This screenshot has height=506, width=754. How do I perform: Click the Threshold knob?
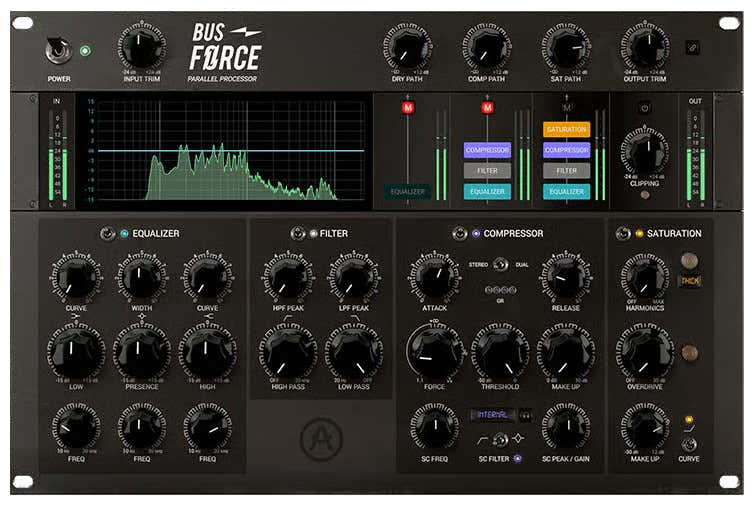coord(500,353)
